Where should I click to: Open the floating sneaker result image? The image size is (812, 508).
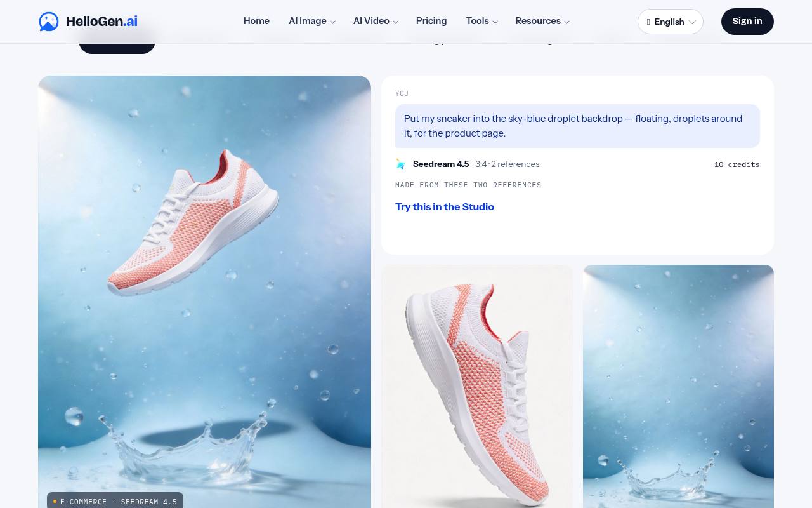tap(204, 292)
